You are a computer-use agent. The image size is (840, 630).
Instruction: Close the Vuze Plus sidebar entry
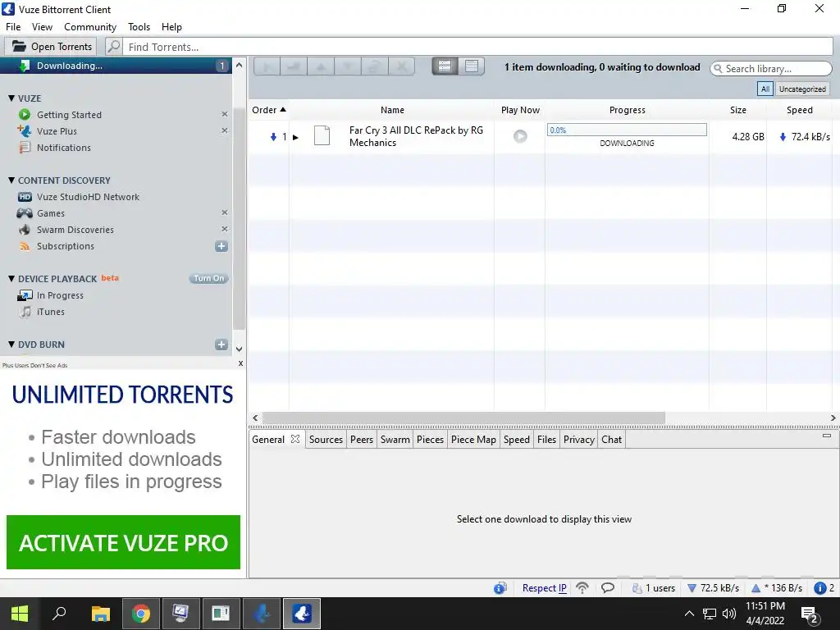(x=225, y=130)
